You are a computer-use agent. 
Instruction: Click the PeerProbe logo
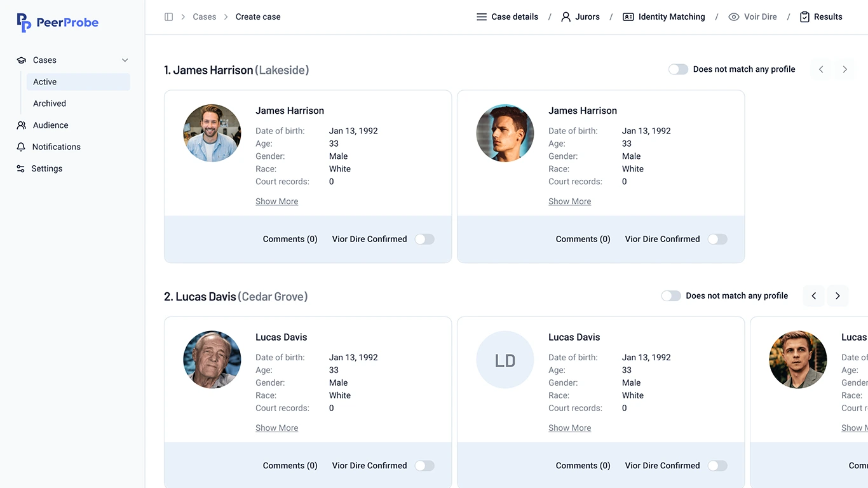[57, 22]
